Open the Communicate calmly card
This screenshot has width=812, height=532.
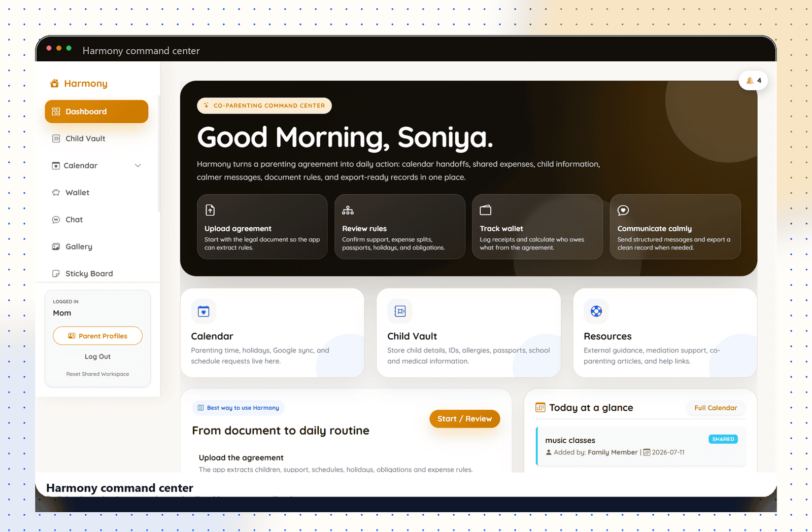[x=675, y=227]
